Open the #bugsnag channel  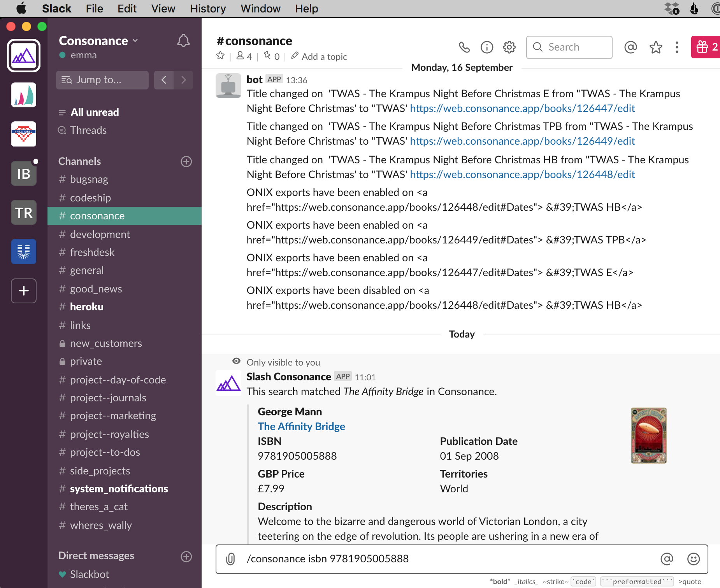pos(124,179)
